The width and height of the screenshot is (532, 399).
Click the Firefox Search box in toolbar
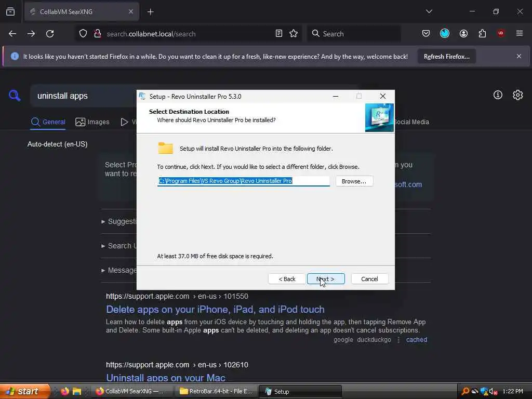coord(354,34)
